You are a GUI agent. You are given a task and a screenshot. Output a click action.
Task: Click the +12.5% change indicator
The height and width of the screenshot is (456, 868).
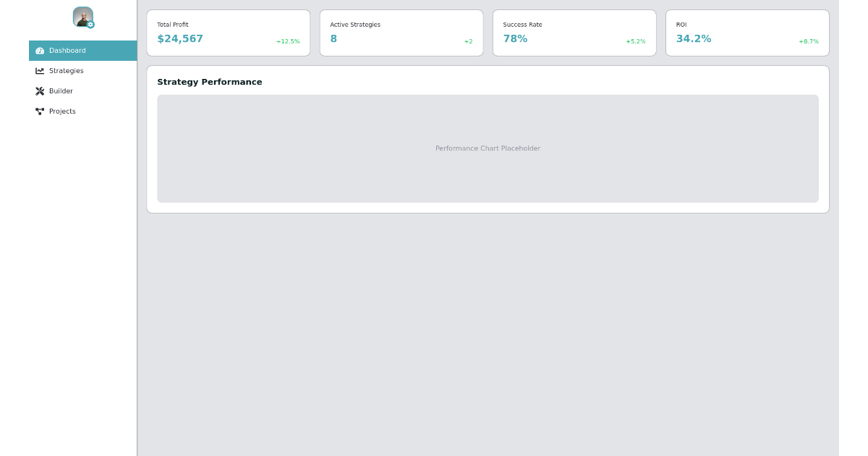(x=288, y=41)
